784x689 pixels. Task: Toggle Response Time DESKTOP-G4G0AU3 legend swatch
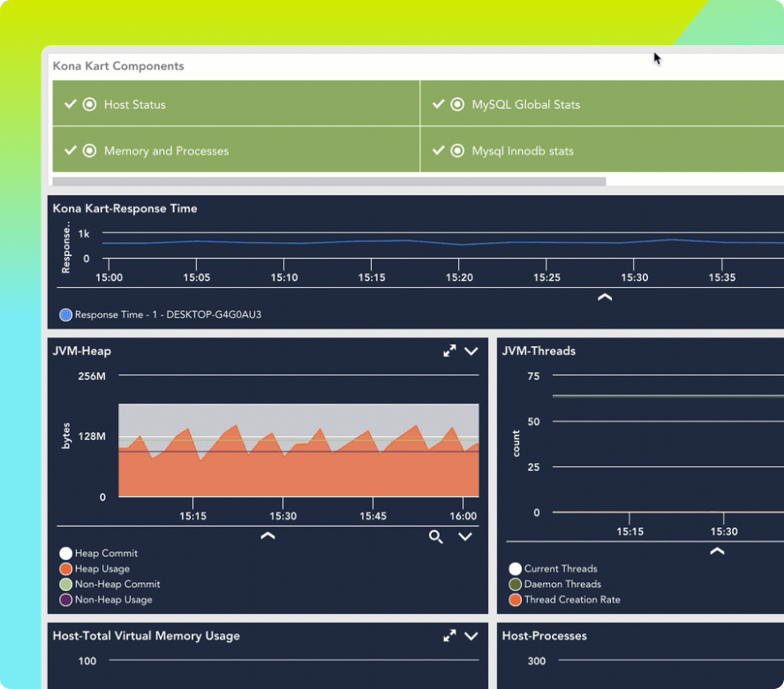click(x=65, y=314)
